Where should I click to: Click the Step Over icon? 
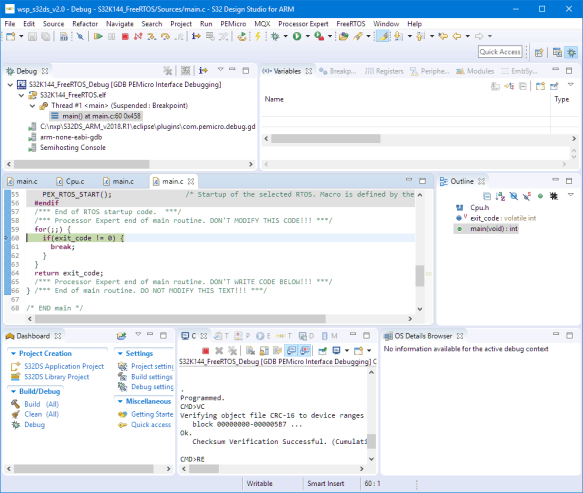point(165,36)
